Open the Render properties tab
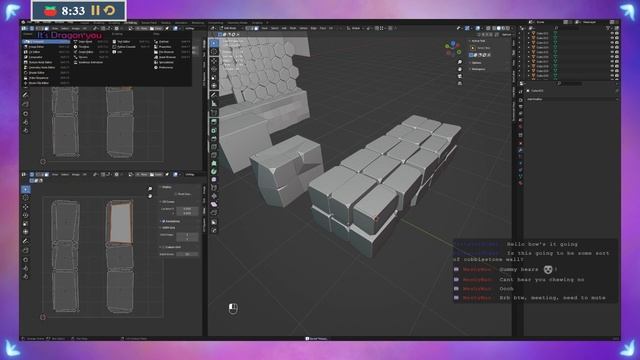The image size is (640, 360). [x=520, y=100]
